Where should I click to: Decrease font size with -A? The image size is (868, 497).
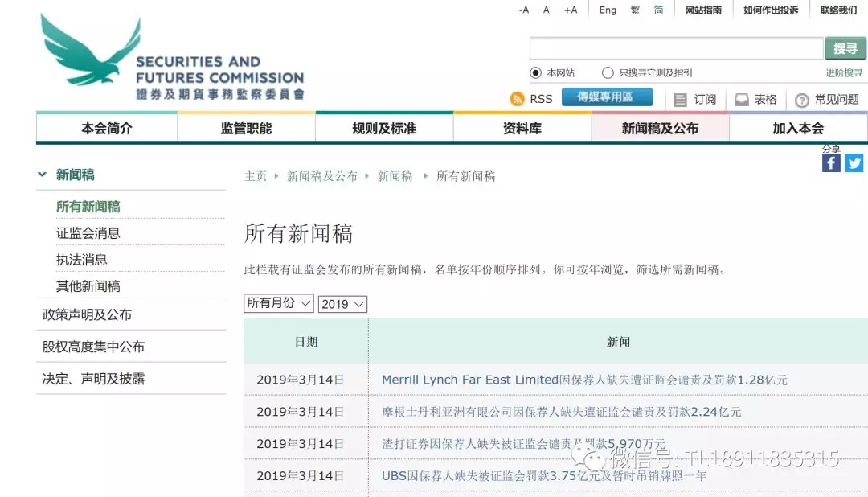pos(524,10)
